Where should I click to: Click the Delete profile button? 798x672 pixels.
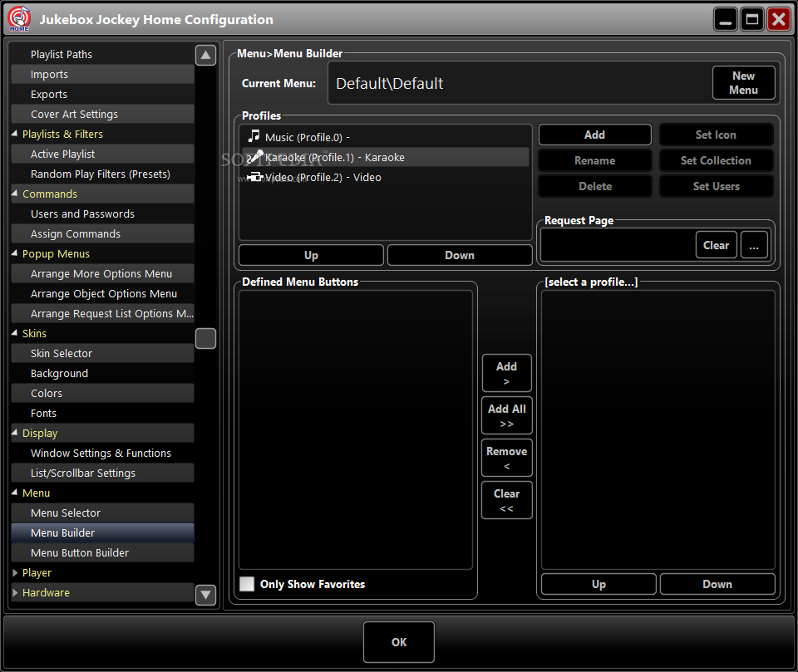tap(594, 186)
